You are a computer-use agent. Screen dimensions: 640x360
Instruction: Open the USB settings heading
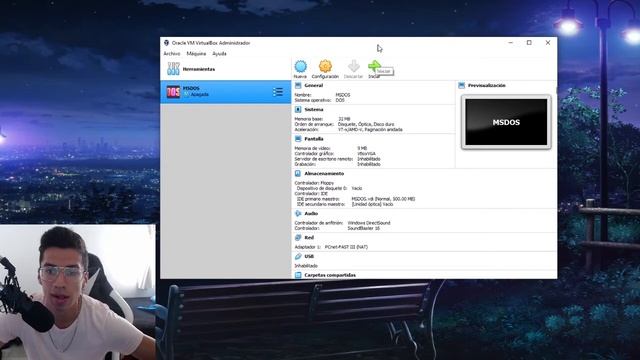[309, 256]
